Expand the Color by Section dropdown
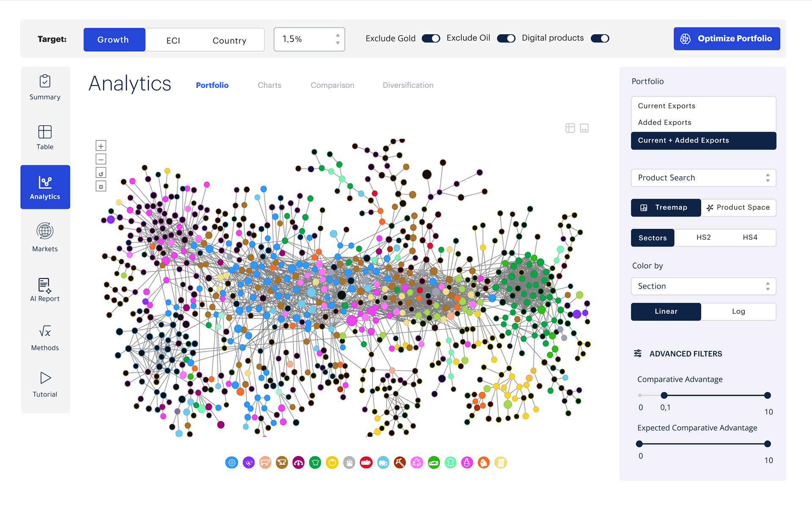The width and height of the screenshot is (812, 510). pos(703,286)
